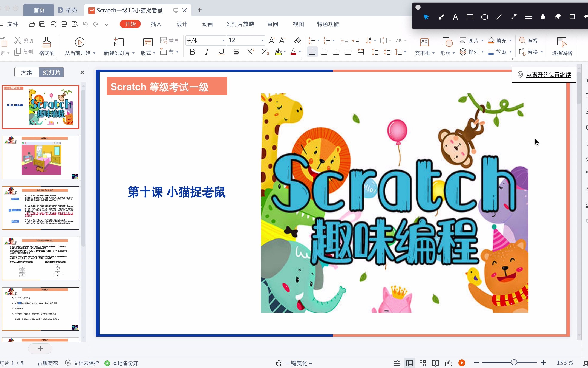
Task: Open print preview icon
Action: coord(75,24)
